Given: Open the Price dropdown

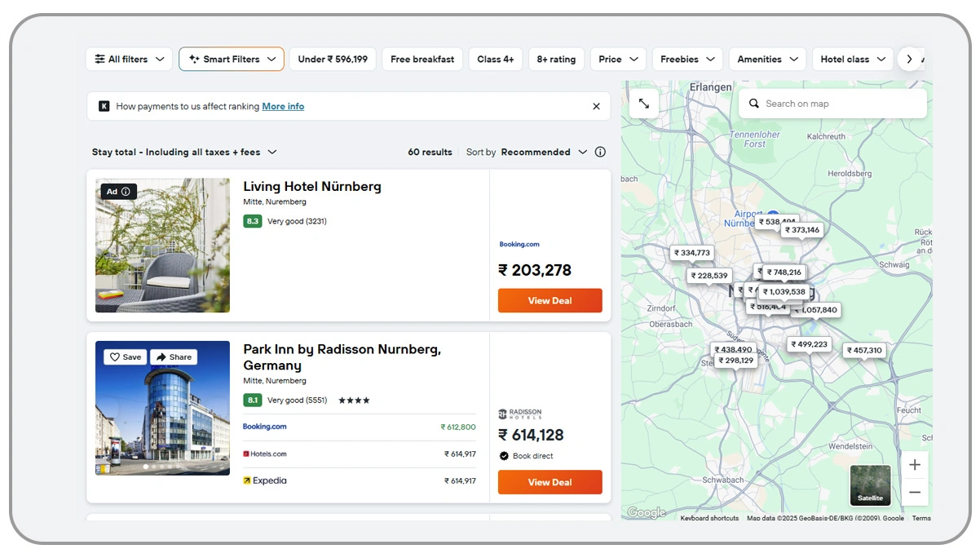Looking at the screenshot, I should click(617, 59).
